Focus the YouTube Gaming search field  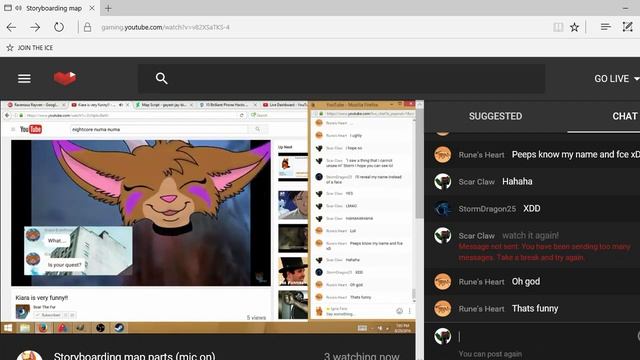click(341, 78)
